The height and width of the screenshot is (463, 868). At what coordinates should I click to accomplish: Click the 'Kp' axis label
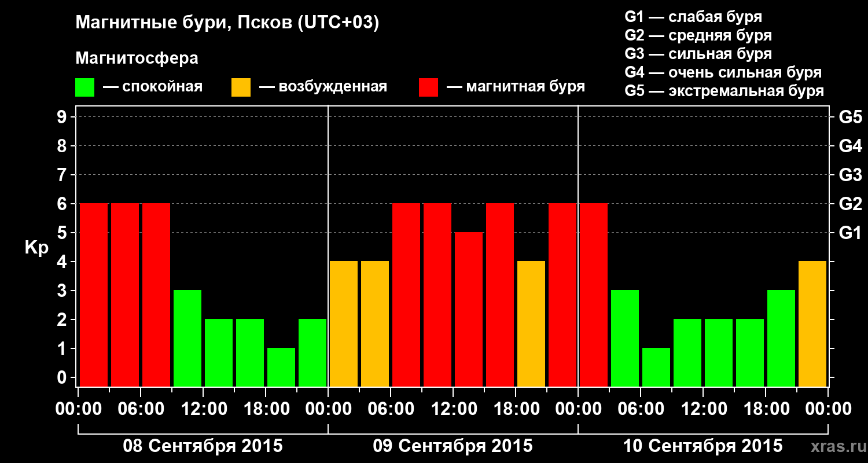36,248
